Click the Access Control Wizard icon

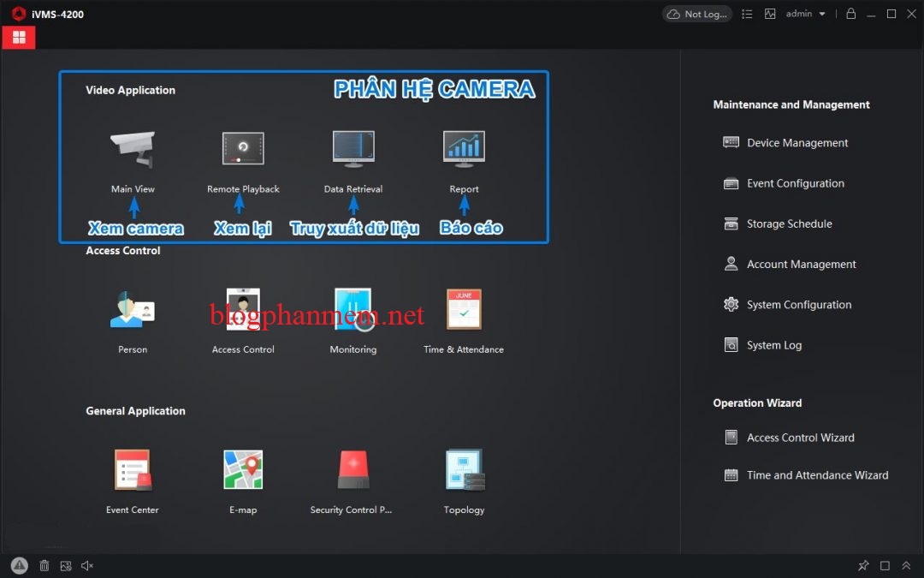731,437
